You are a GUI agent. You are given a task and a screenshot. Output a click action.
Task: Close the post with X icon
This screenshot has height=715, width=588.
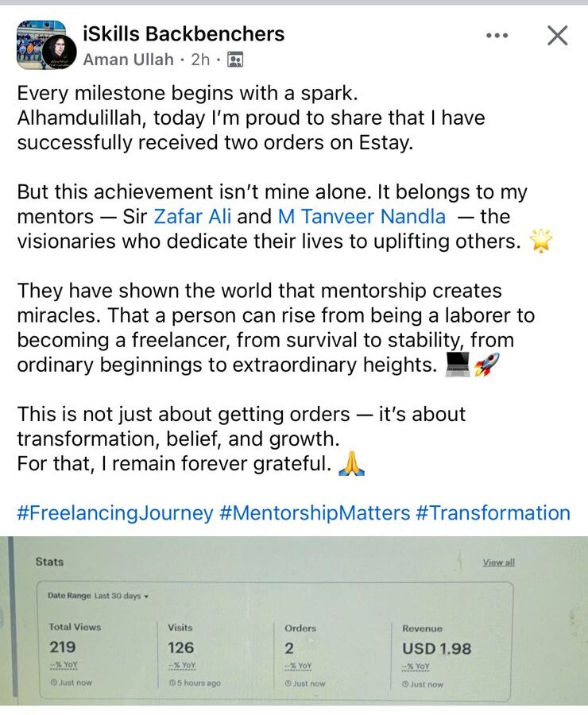click(x=558, y=36)
